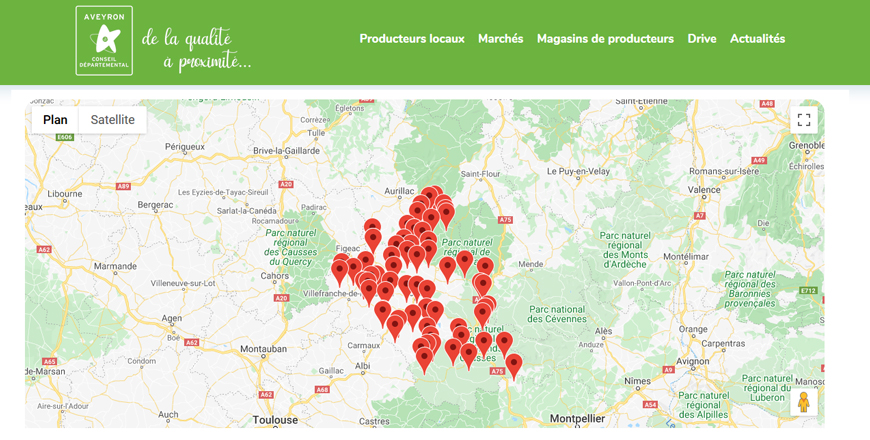Toggle fullscreen map view
This screenshot has height=440, width=870.
(804, 120)
